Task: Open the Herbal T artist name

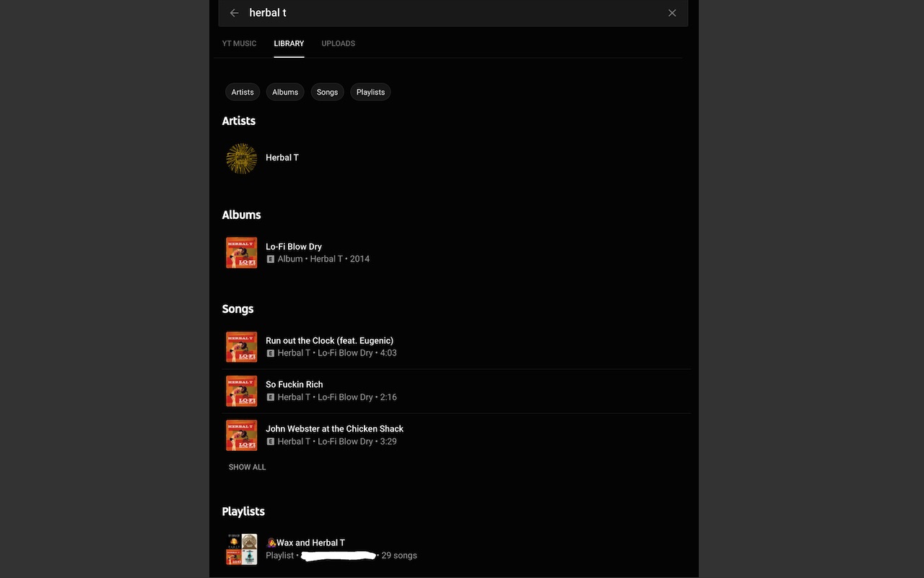Action: [282, 158]
